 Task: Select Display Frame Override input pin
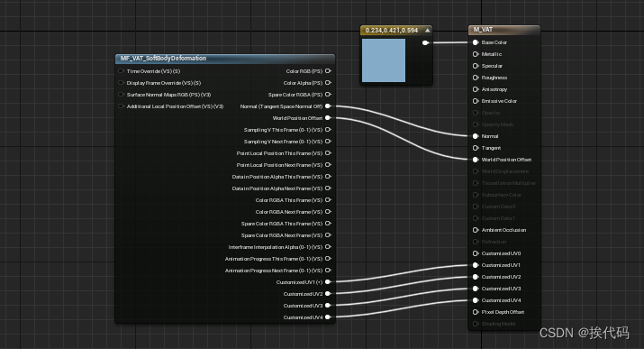[122, 83]
